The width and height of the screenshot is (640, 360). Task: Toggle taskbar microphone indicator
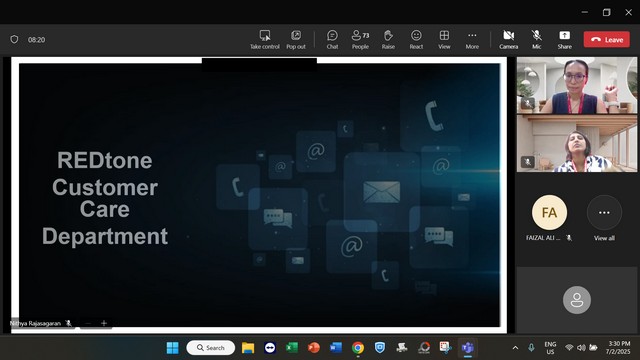[x=531, y=348]
